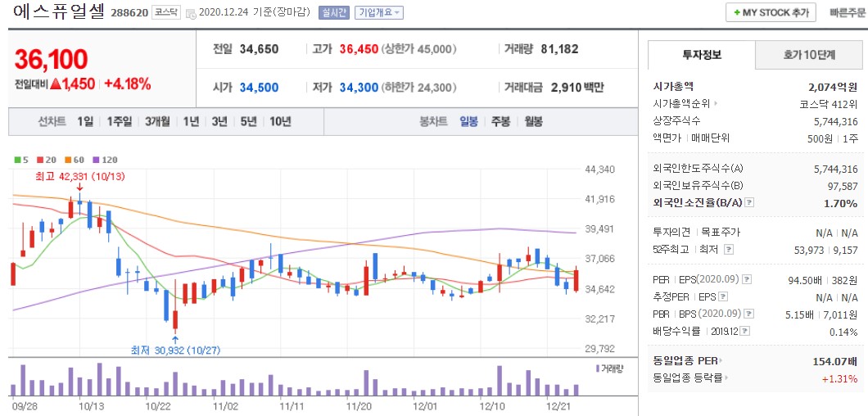Switch to the 호가10단계 tab

[809, 55]
